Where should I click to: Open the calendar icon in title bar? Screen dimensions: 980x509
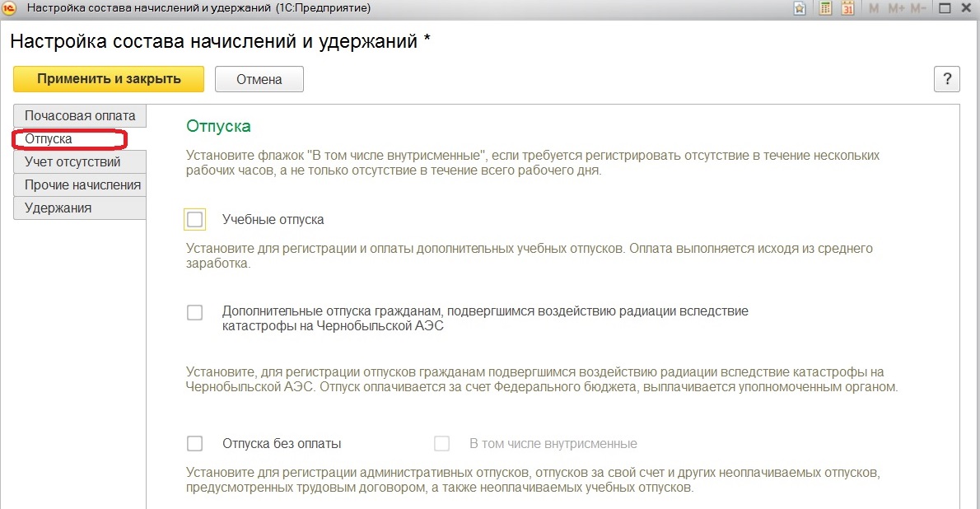tap(847, 8)
